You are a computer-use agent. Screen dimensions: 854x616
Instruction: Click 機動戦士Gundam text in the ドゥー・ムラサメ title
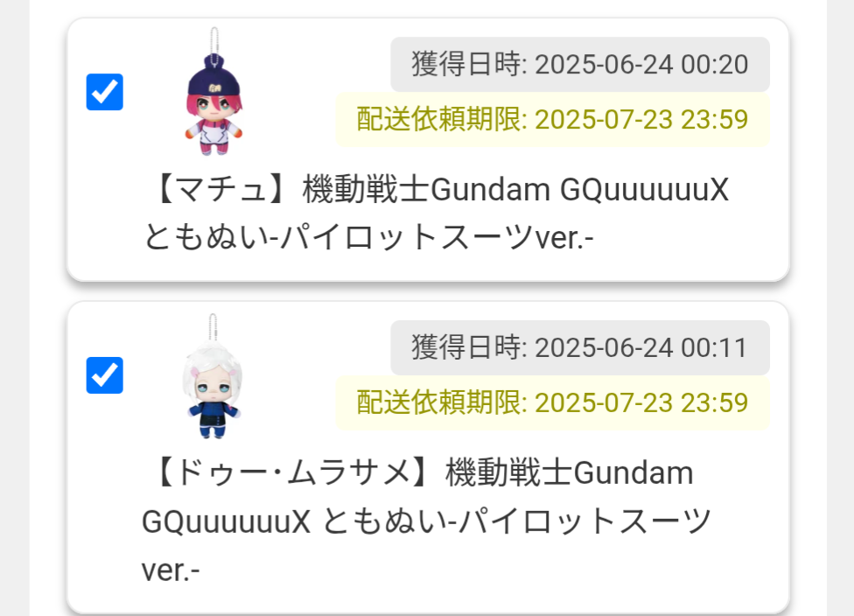[x=569, y=472]
